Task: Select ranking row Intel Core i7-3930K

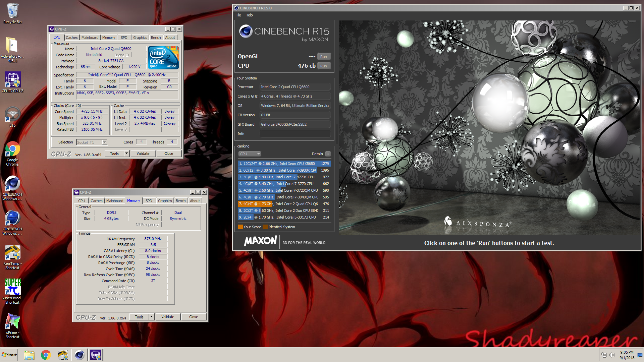Action: click(x=284, y=170)
